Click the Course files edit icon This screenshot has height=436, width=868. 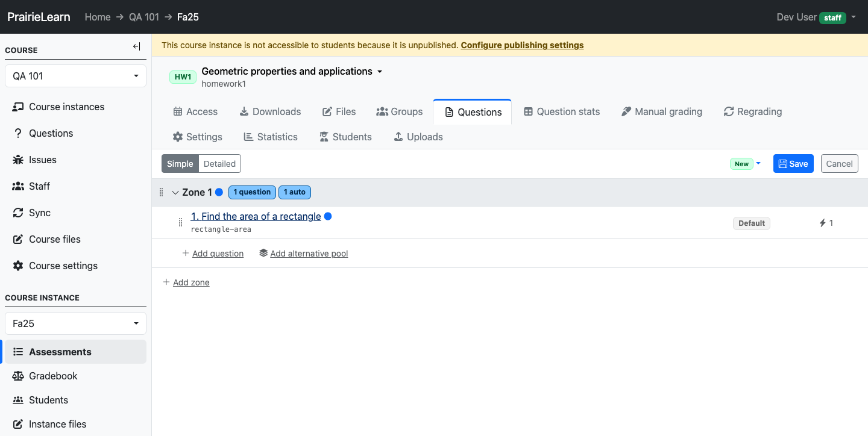[18, 239]
